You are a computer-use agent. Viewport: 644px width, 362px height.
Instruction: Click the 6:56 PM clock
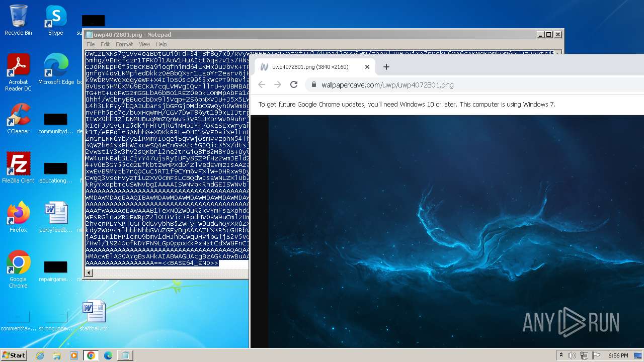(618, 355)
